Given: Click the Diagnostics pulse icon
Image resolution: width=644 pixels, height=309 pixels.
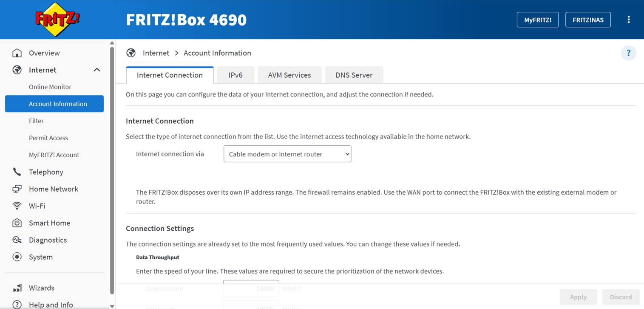Looking at the screenshot, I should click(x=17, y=240).
